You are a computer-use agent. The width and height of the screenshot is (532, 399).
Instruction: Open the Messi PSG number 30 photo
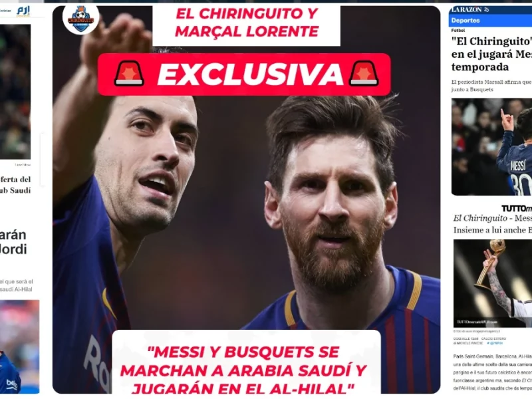tap(491, 147)
